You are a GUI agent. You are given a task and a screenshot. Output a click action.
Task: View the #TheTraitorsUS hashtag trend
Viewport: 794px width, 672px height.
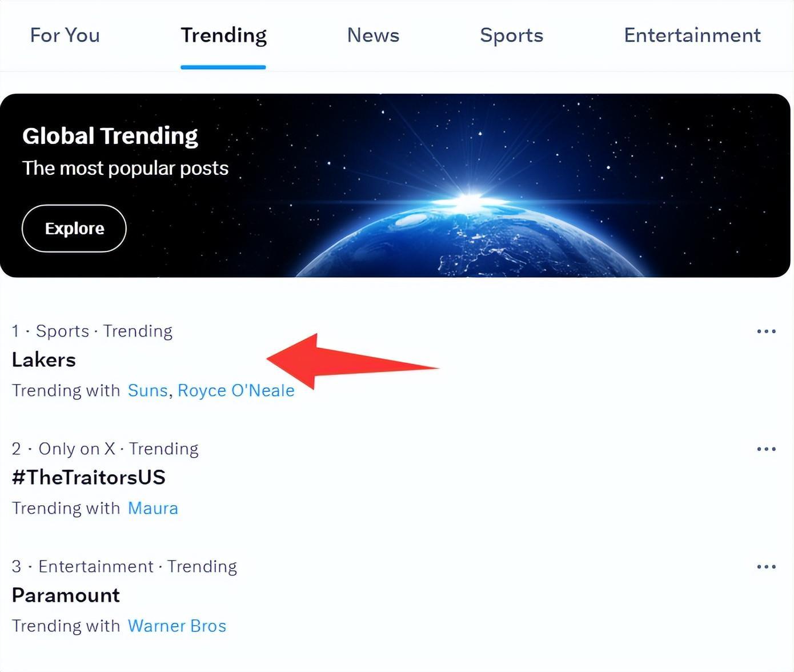[x=89, y=478]
